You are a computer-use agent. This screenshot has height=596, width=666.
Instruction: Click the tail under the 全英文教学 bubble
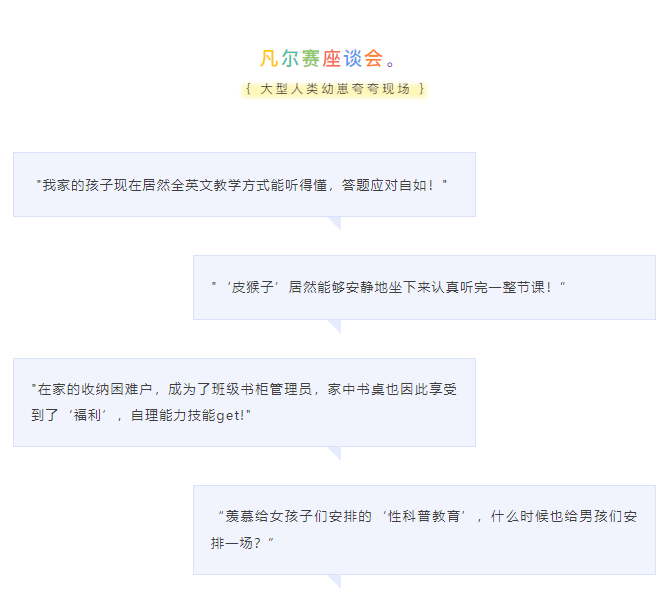click(335, 222)
